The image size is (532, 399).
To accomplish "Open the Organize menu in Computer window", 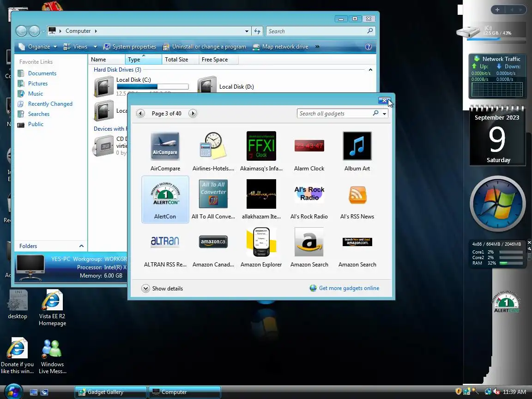I will (38, 47).
